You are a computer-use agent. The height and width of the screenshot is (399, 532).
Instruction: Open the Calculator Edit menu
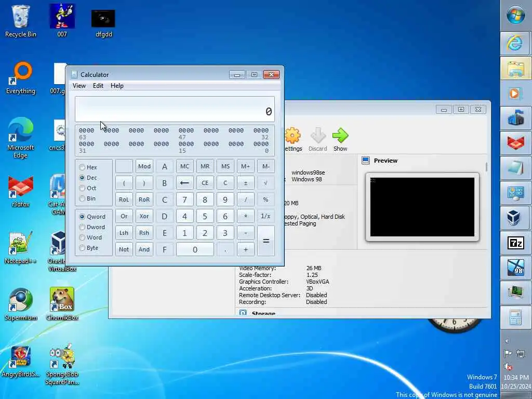click(x=98, y=86)
